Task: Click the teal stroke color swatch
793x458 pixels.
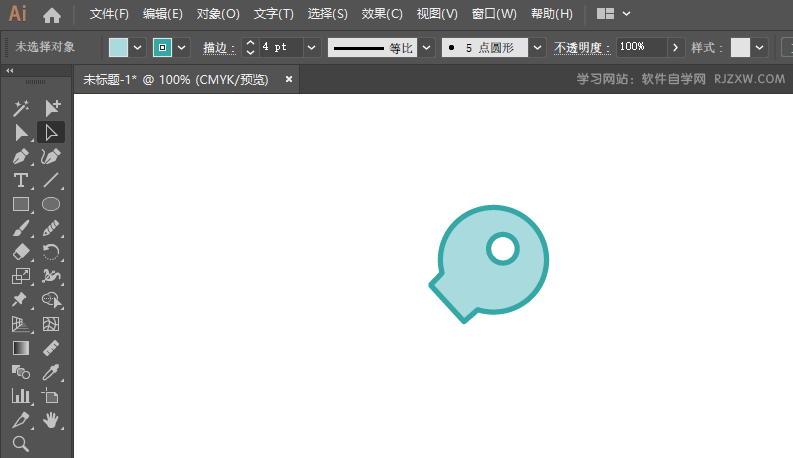Action: (162, 48)
